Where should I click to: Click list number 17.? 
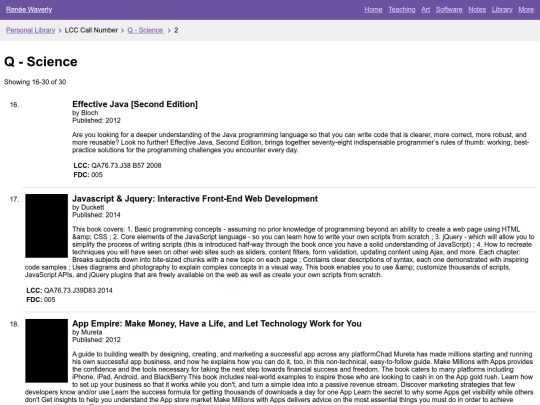click(14, 199)
